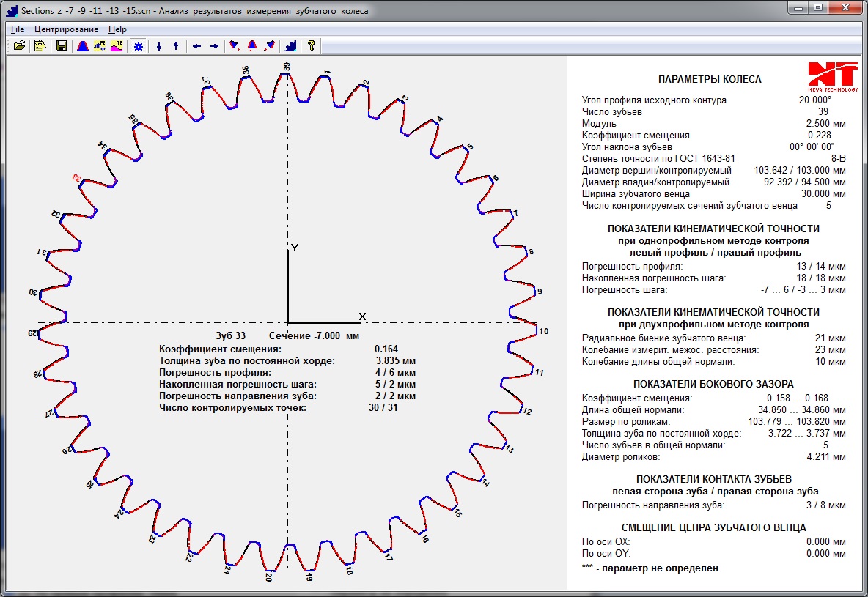Select the left-tilted tooth measurement icon
Viewport: 868px width, 597px height.
[235, 46]
